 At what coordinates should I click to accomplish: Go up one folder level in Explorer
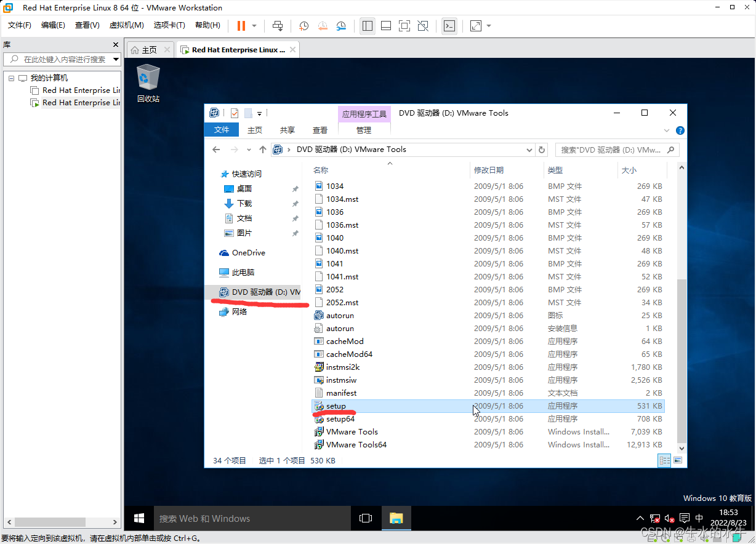coord(263,150)
